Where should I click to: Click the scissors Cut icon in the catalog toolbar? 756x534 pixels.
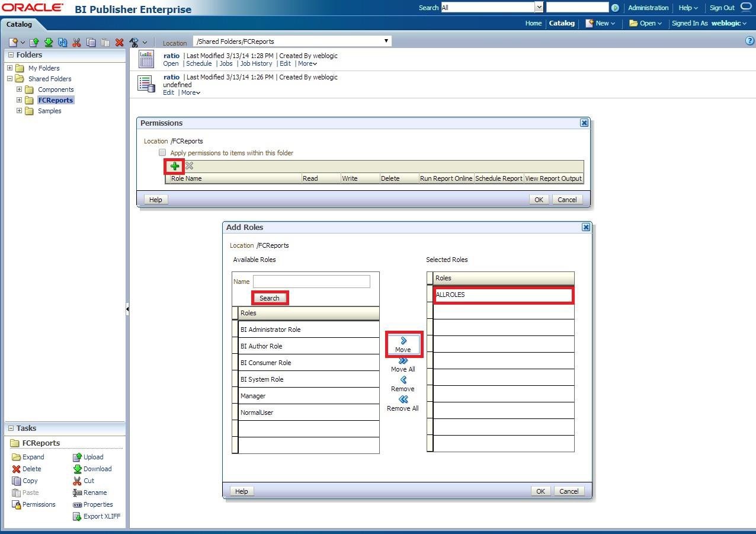[x=76, y=42]
